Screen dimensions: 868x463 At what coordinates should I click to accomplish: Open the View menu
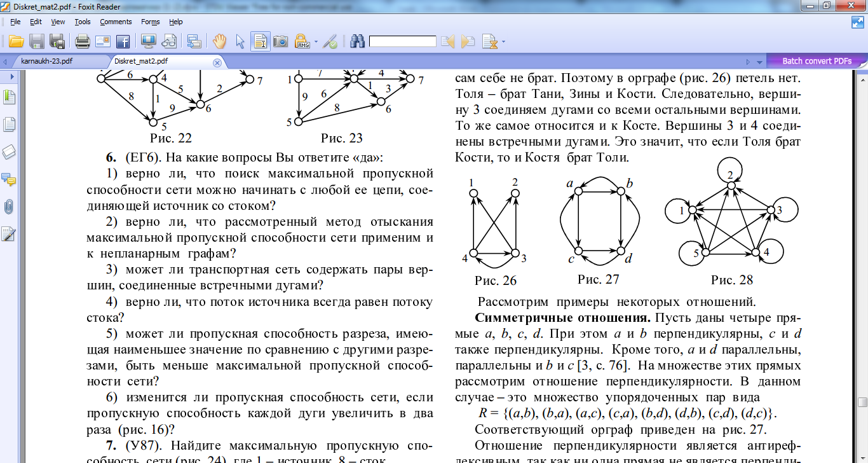(x=58, y=22)
